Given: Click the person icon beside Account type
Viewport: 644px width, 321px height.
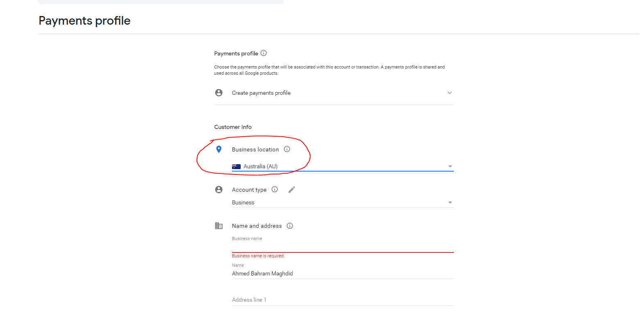Looking at the screenshot, I should coord(219,190).
